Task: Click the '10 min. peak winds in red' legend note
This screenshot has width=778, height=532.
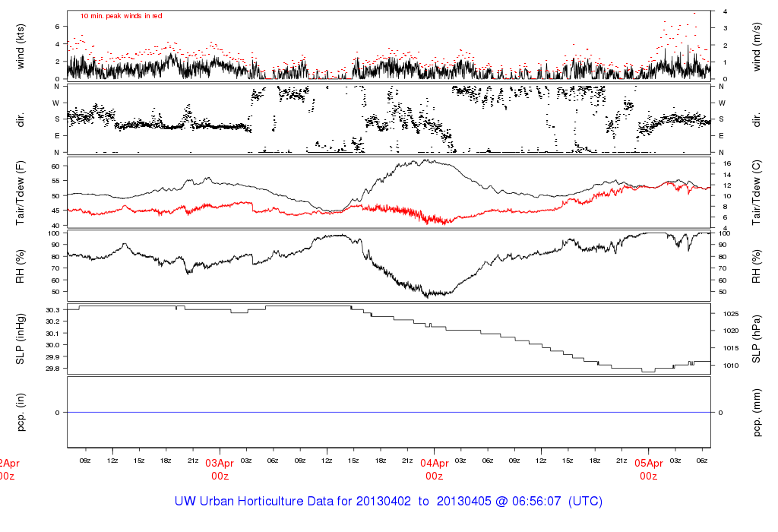Action: [x=121, y=16]
